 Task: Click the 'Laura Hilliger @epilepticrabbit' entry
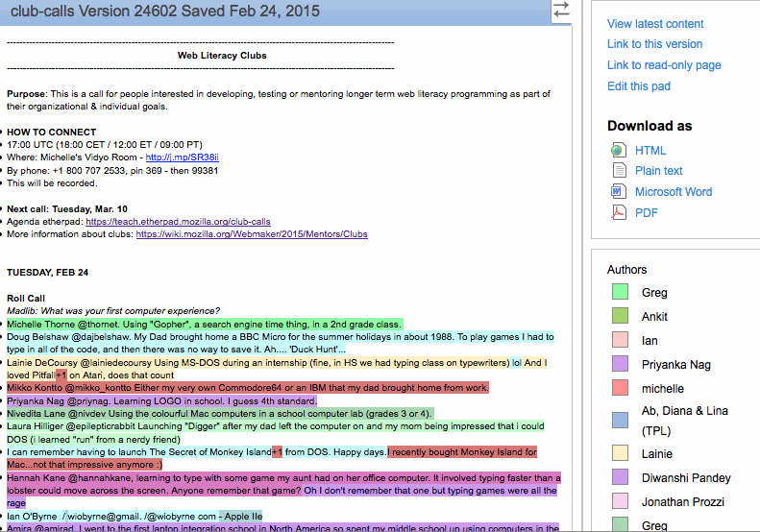[x=276, y=433]
